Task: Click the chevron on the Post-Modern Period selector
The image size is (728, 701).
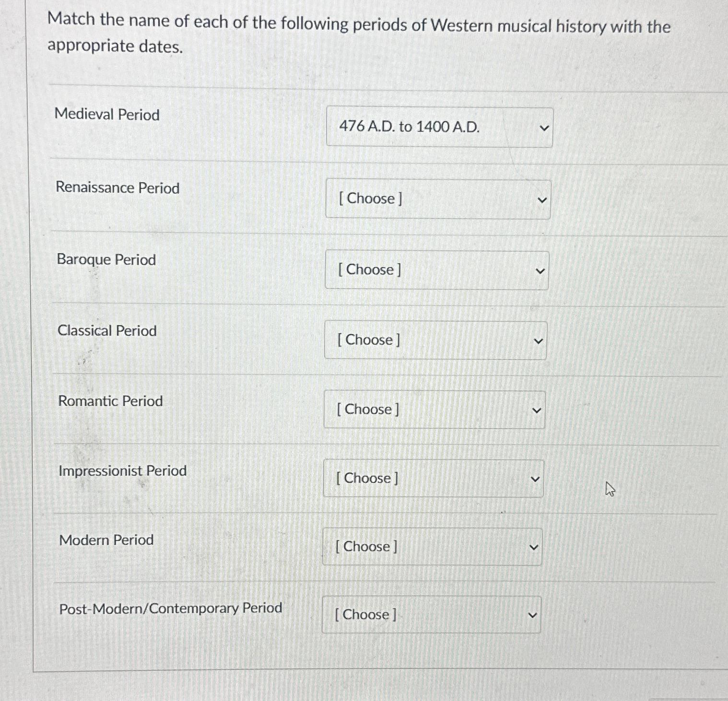Action: [532, 614]
